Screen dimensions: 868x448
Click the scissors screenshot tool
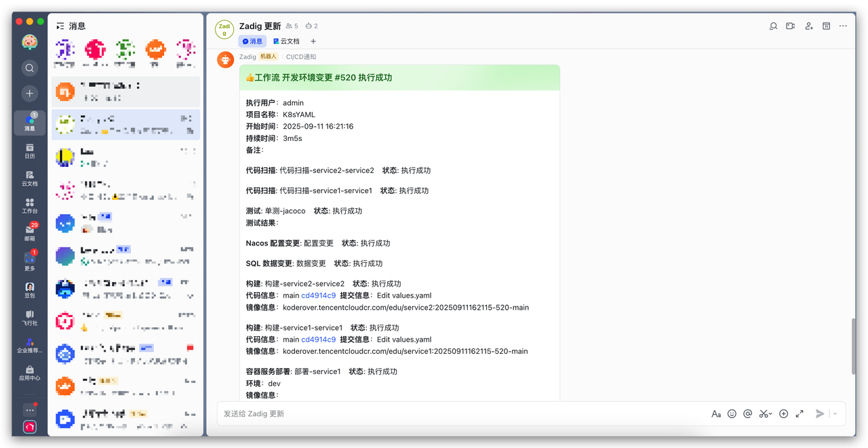[x=764, y=413]
